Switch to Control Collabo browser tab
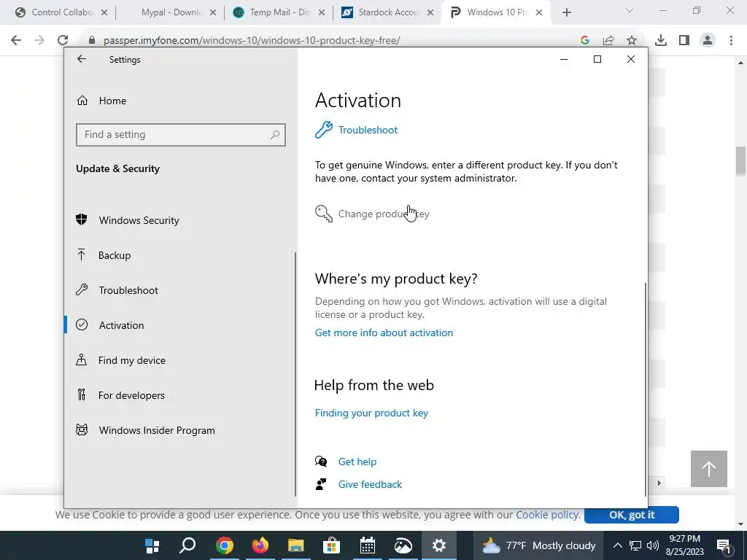The height and width of the screenshot is (560, 747). click(x=62, y=12)
